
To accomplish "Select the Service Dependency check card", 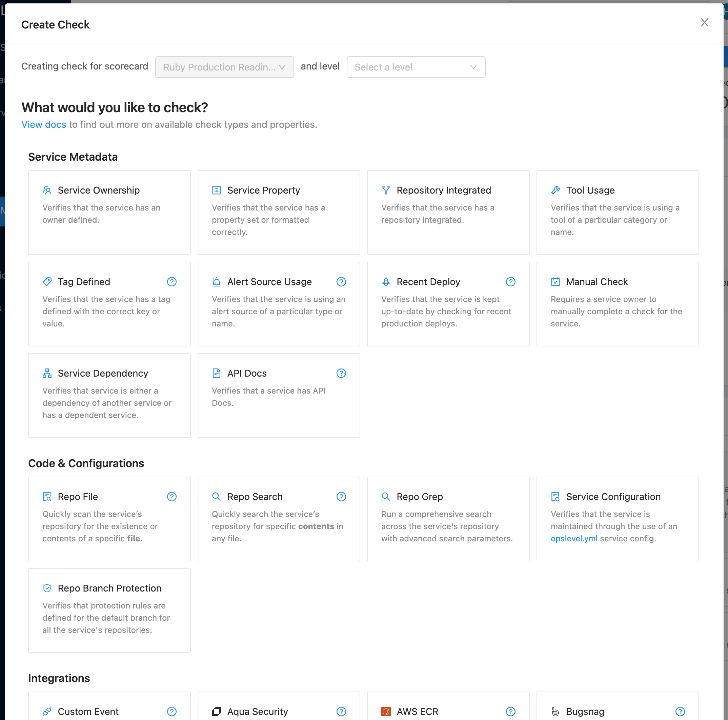I will click(109, 395).
